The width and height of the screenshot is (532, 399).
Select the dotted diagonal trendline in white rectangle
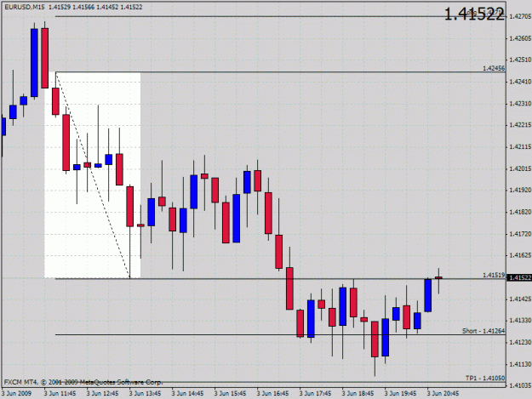point(93,175)
